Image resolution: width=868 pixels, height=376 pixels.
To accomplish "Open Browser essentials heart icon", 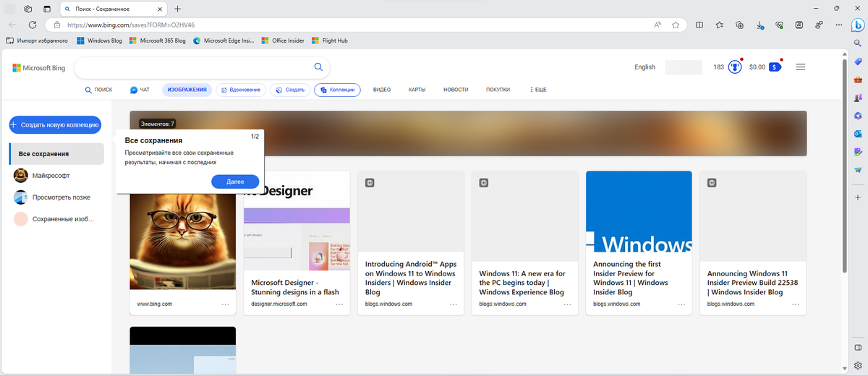I will (x=779, y=25).
